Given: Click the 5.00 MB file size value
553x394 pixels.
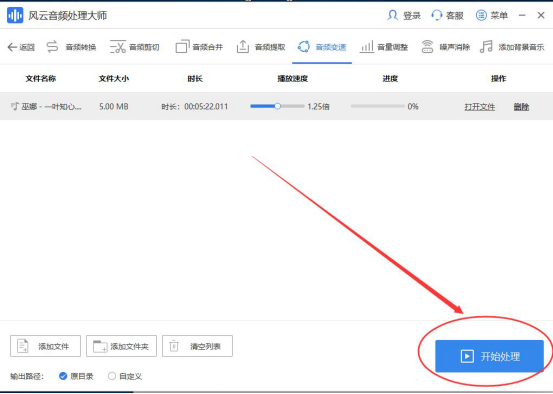Looking at the screenshot, I should pyautogui.click(x=114, y=107).
